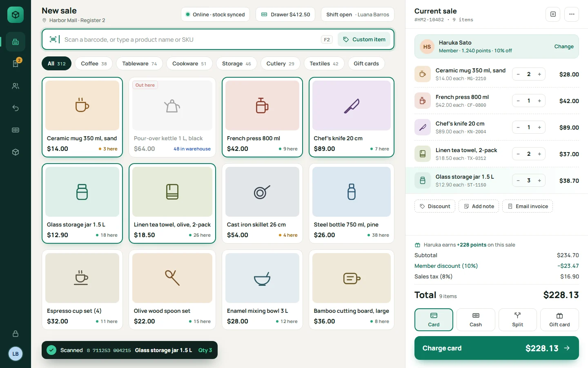Add Cast iron skillet 26 cm to sale

[x=262, y=204]
